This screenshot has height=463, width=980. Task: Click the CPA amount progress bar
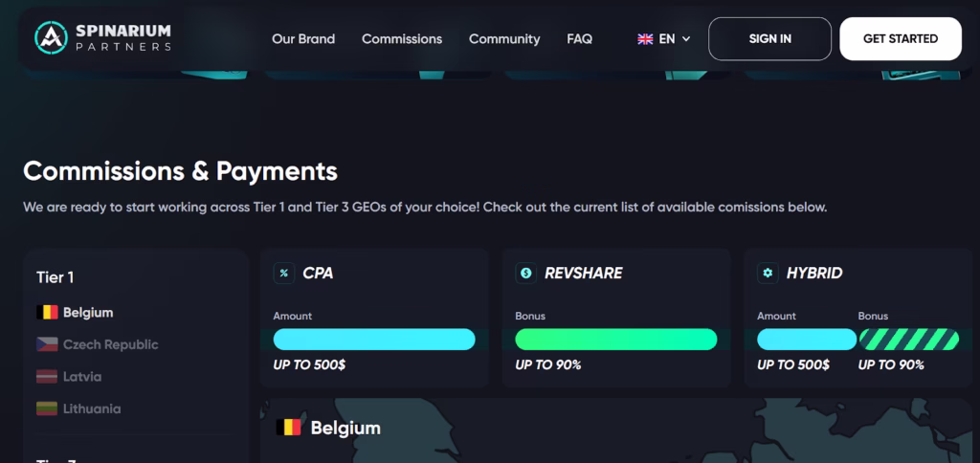click(x=374, y=340)
